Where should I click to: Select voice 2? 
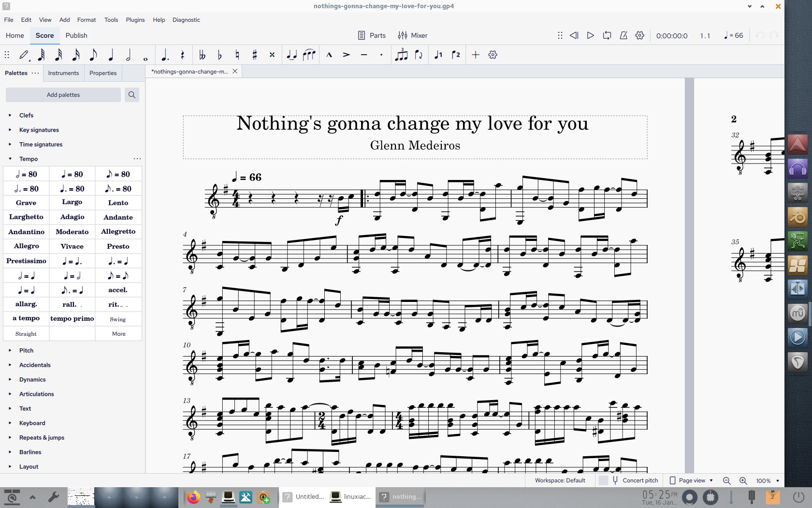click(456, 55)
